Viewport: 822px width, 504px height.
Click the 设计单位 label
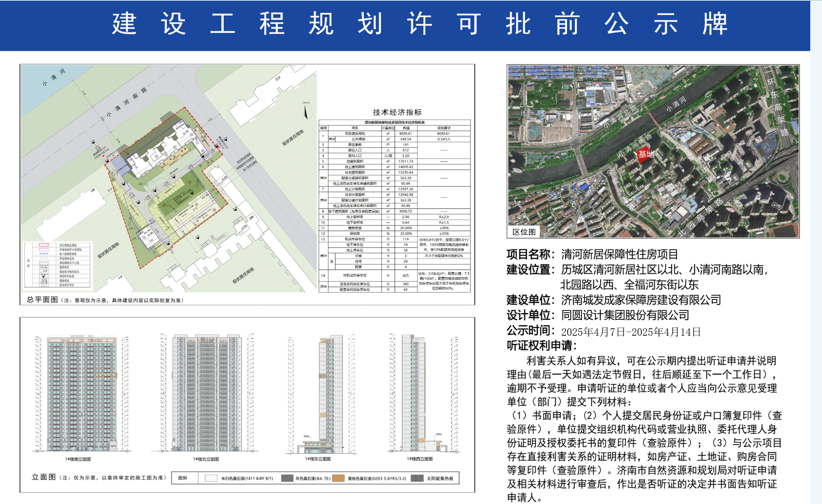click(x=530, y=315)
